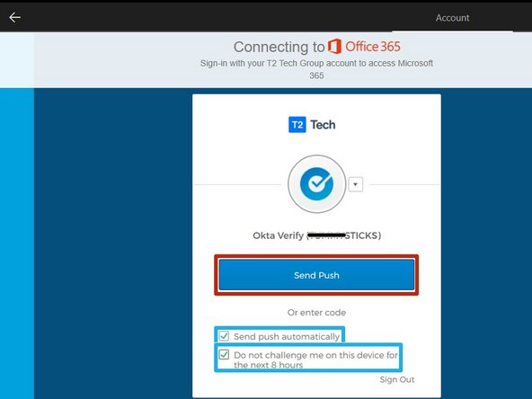Screen dimensions: 532x399
Task: Uncheck Do not challenge me checkbox
Action: pyautogui.click(x=224, y=355)
